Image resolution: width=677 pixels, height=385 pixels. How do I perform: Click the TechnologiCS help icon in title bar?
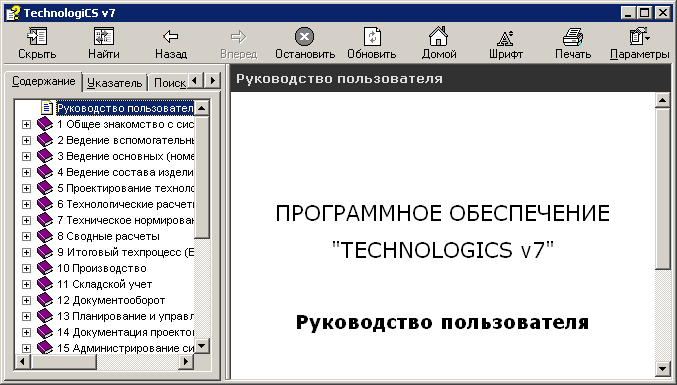13,13
